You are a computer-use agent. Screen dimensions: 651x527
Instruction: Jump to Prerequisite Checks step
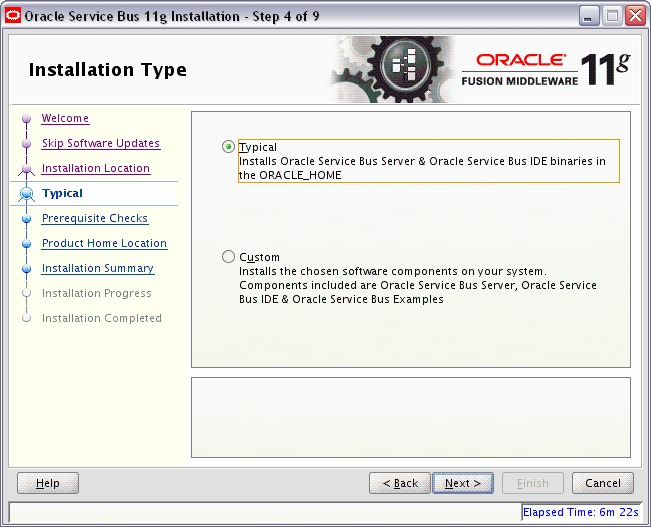(x=95, y=218)
